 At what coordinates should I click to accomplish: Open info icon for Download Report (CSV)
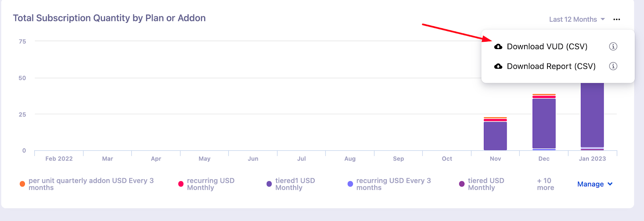pyautogui.click(x=613, y=66)
